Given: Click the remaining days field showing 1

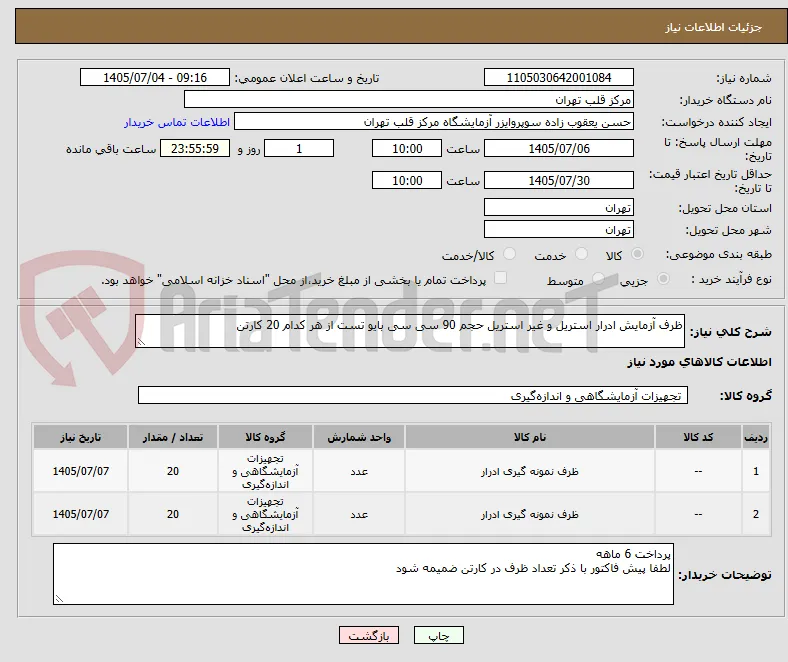Looking at the screenshot, I should (299, 148).
